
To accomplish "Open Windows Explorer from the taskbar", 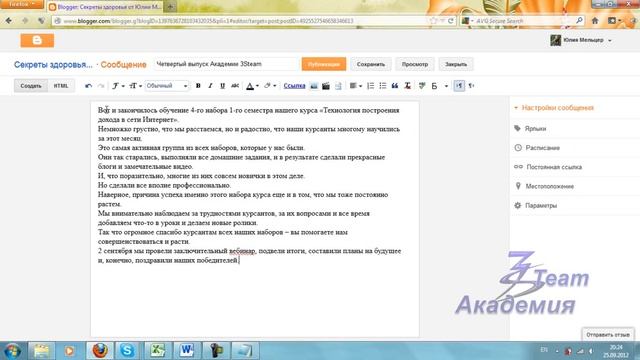I will click(41, 351).
